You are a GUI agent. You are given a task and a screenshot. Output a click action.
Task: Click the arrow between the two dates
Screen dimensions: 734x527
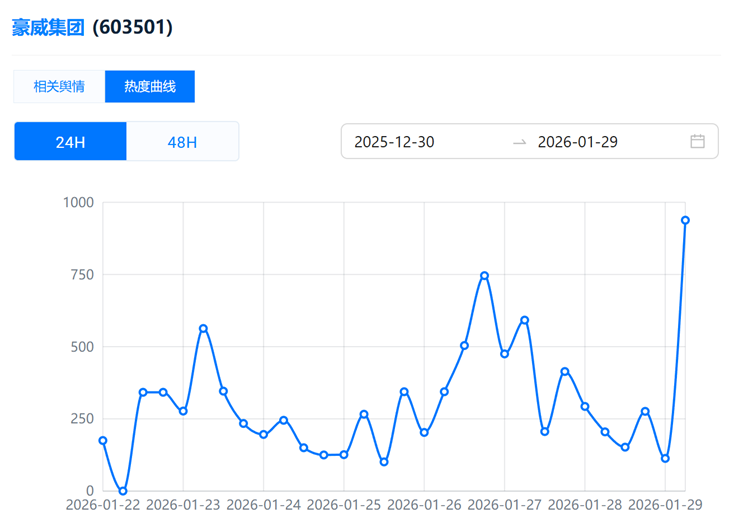click(519, 142)
